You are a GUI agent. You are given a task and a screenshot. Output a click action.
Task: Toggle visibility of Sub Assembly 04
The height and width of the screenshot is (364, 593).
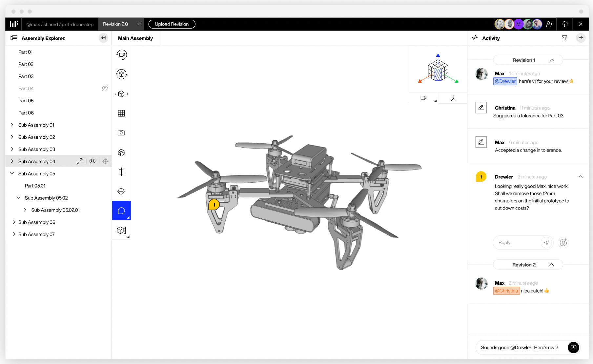92,161
